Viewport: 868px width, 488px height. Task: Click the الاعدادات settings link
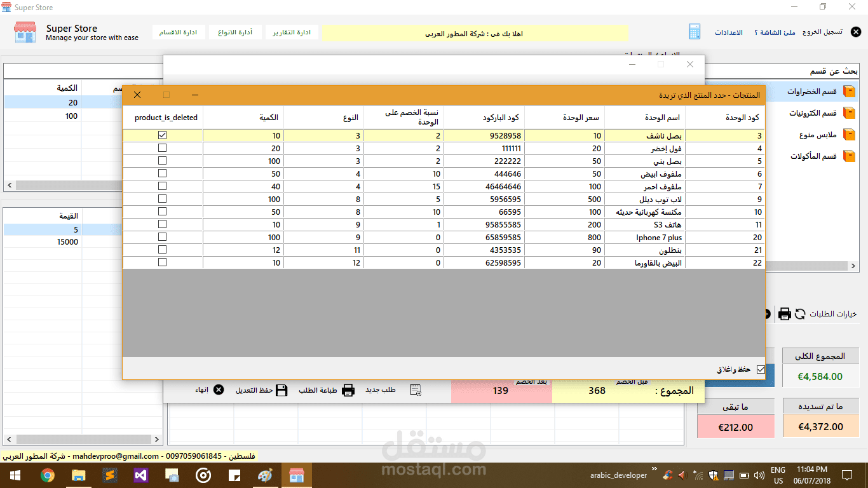(729, 32)
